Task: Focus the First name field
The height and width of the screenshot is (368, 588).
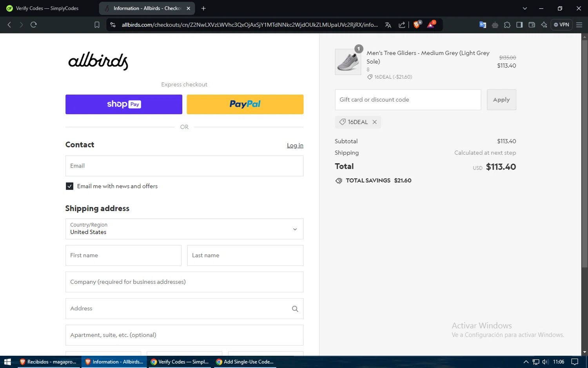Action: pos(123,255)
